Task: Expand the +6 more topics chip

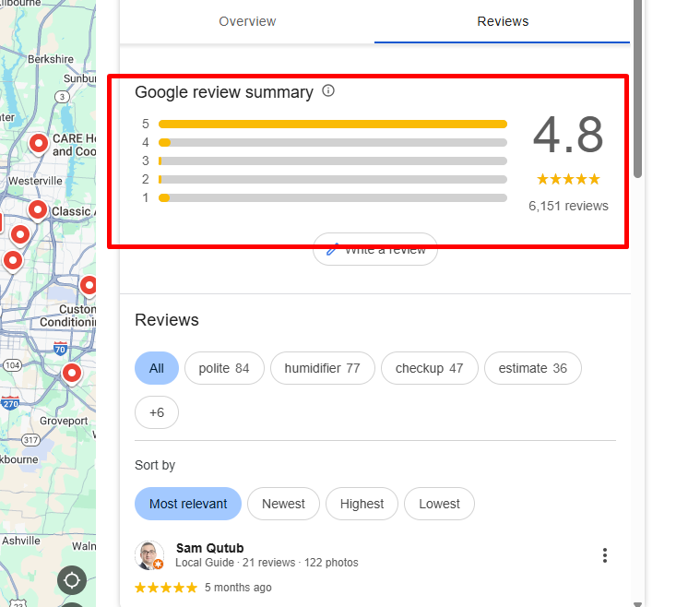Action: click(157, 412)
